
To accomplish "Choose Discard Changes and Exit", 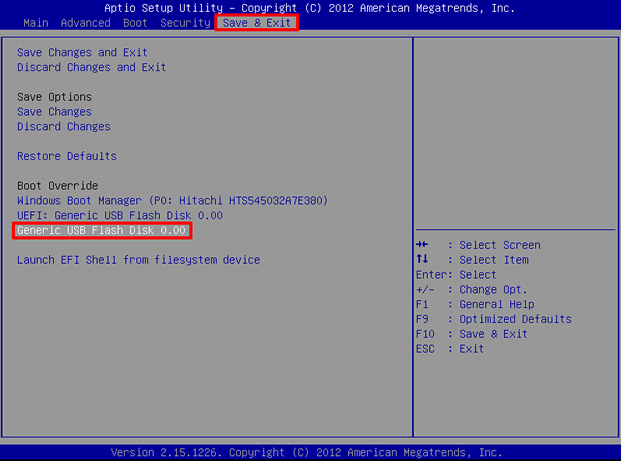I will pyautogui.click(x=91, y=67).
